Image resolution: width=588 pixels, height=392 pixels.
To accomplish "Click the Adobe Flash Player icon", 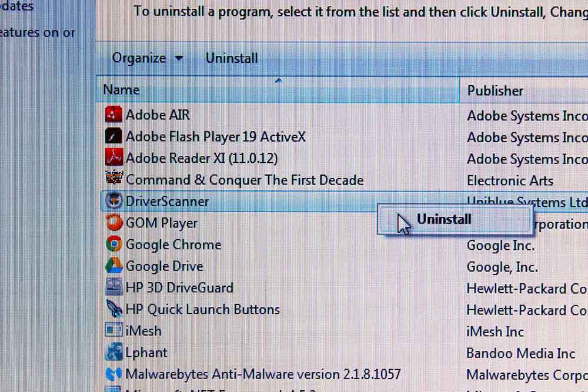I will (113, 136).
